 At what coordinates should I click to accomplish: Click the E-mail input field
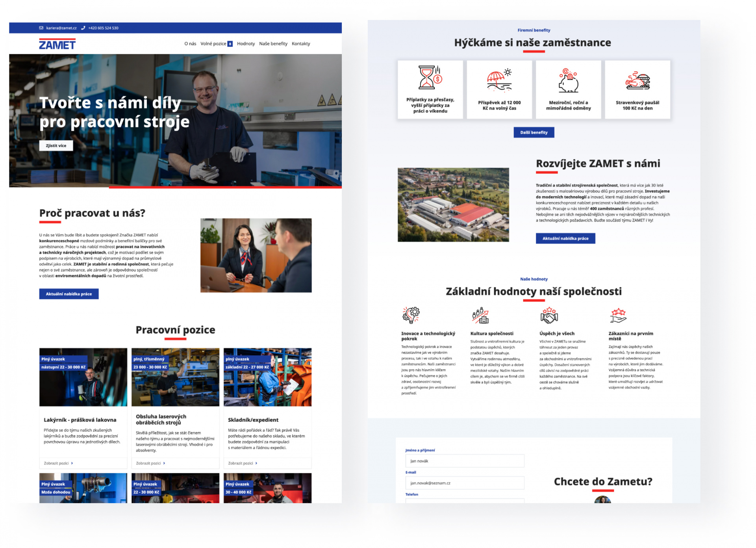(465, 483)
